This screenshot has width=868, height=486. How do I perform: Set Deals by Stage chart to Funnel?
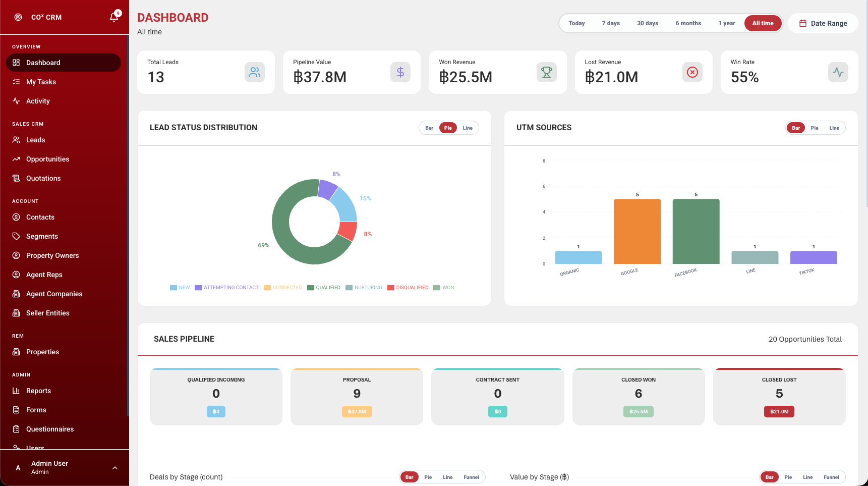472,477
